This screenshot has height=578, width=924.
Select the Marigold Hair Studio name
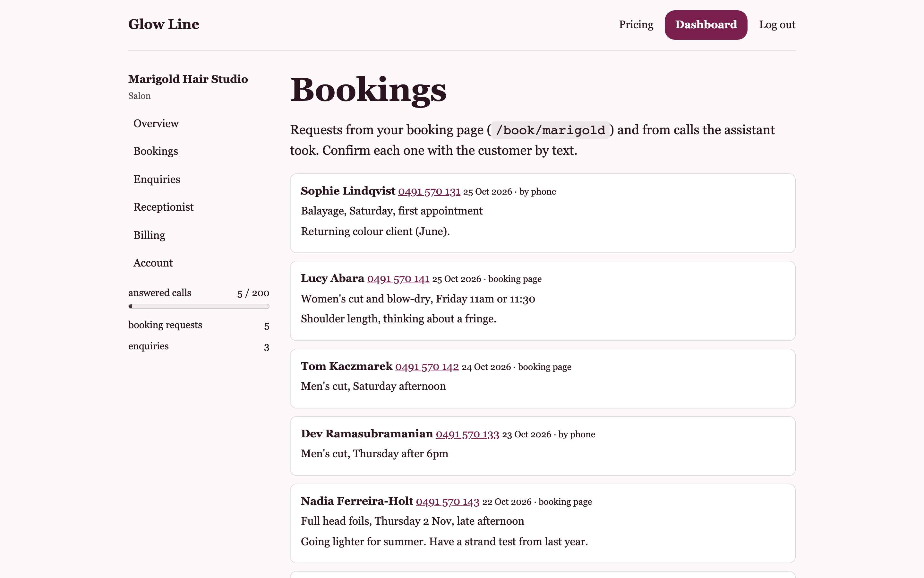(188, 79)
